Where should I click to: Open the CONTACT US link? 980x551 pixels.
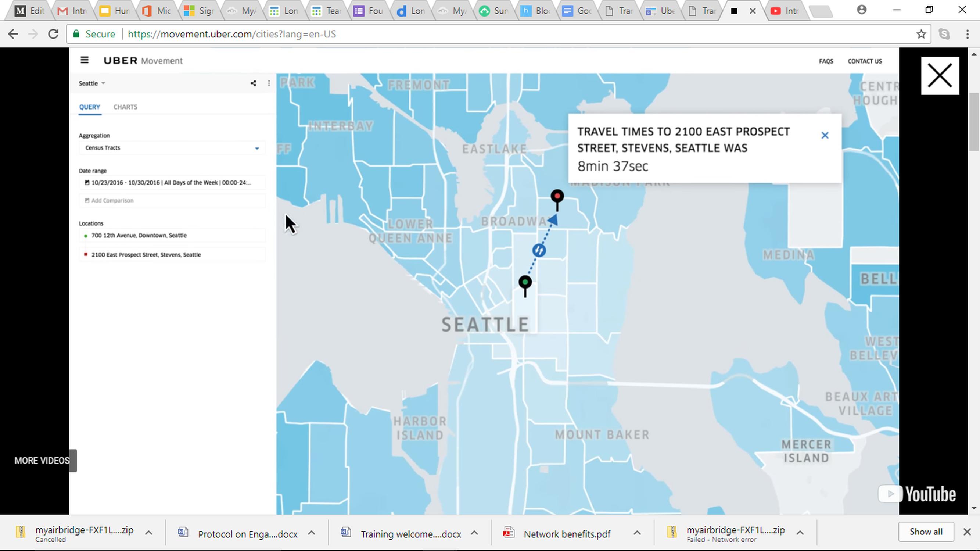click(864, 61)
